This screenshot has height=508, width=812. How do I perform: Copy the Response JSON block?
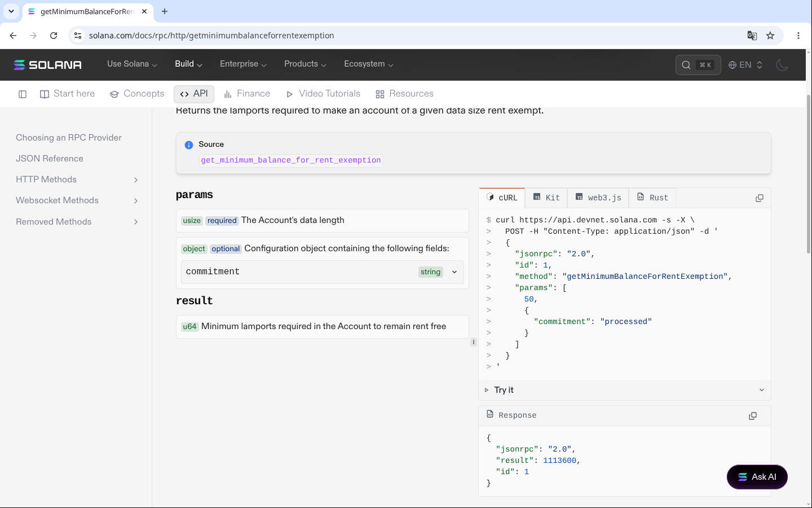click(753, 416)
